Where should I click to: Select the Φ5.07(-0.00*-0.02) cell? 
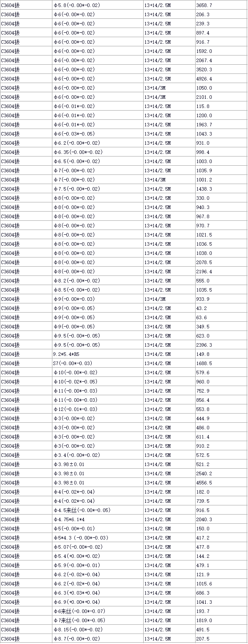97,547
